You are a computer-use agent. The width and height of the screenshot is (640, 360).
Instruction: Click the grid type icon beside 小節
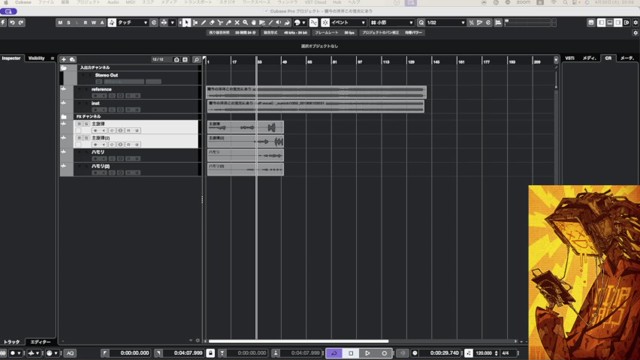(373, 22)
